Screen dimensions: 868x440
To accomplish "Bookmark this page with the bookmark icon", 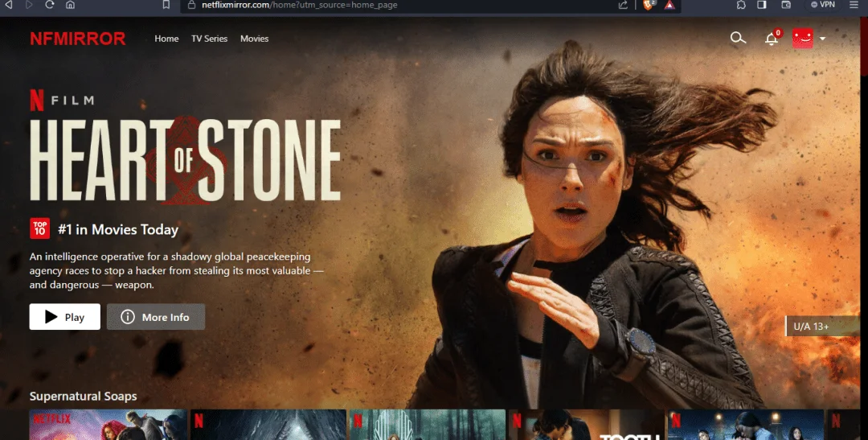I will click(x=166, y=5).
